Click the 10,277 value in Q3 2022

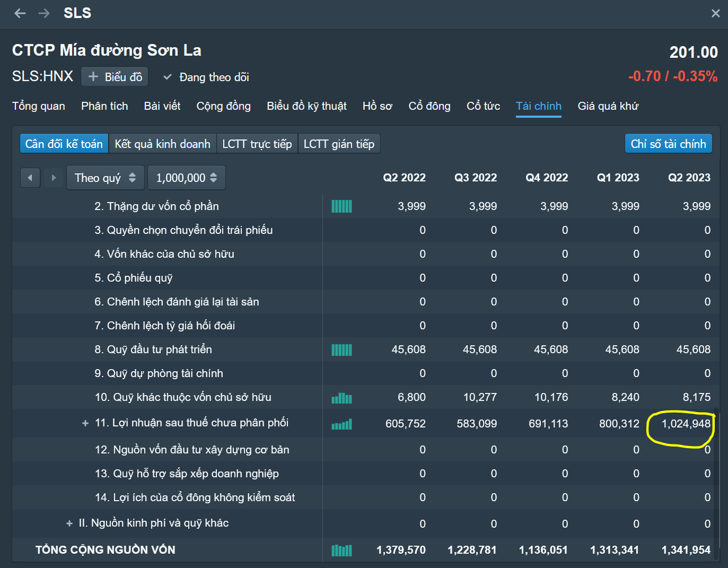pos(480,397)
